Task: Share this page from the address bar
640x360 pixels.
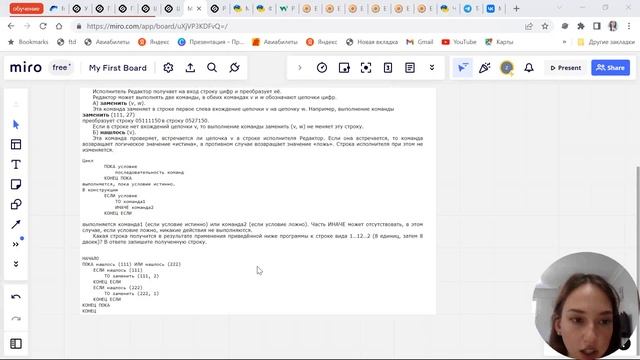Action: (x=529, y=26)
